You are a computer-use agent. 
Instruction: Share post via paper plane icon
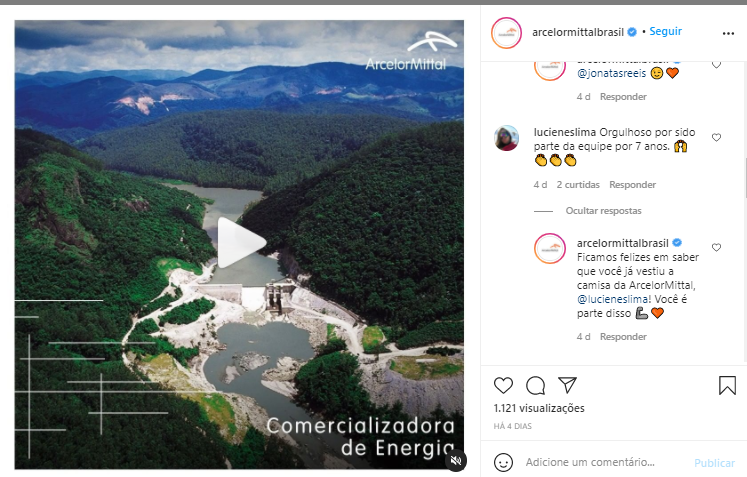pyautogui.click(x=567, y=385)
